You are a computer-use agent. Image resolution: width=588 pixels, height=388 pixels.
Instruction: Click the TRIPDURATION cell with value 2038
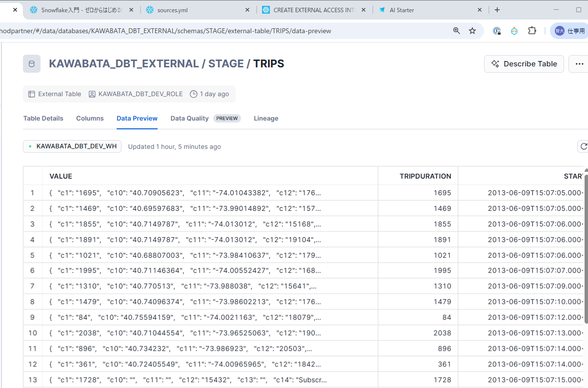[418, 333]
